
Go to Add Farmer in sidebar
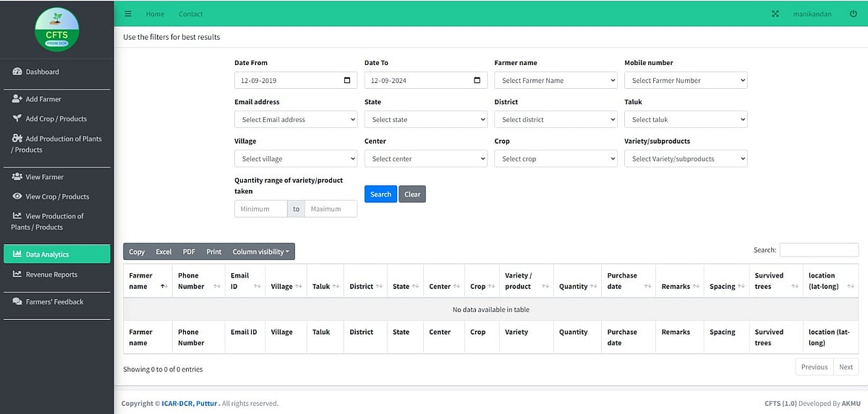click(43, 99)
